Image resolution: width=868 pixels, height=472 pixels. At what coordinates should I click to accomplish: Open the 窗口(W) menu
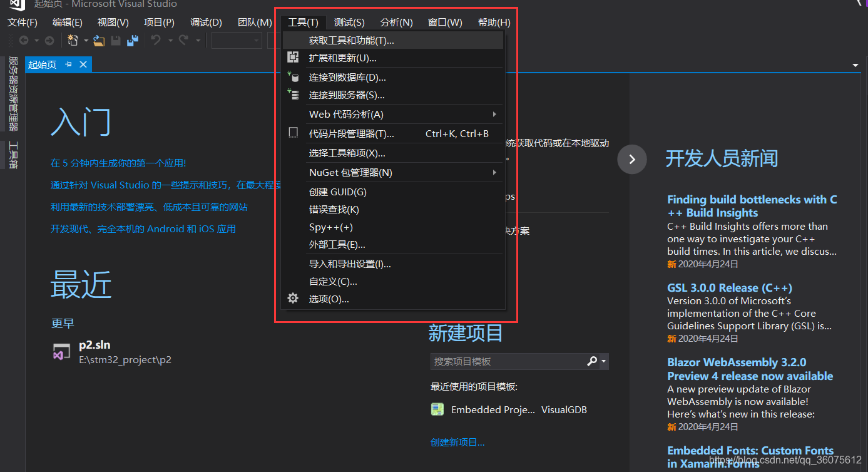pos(445,22)
